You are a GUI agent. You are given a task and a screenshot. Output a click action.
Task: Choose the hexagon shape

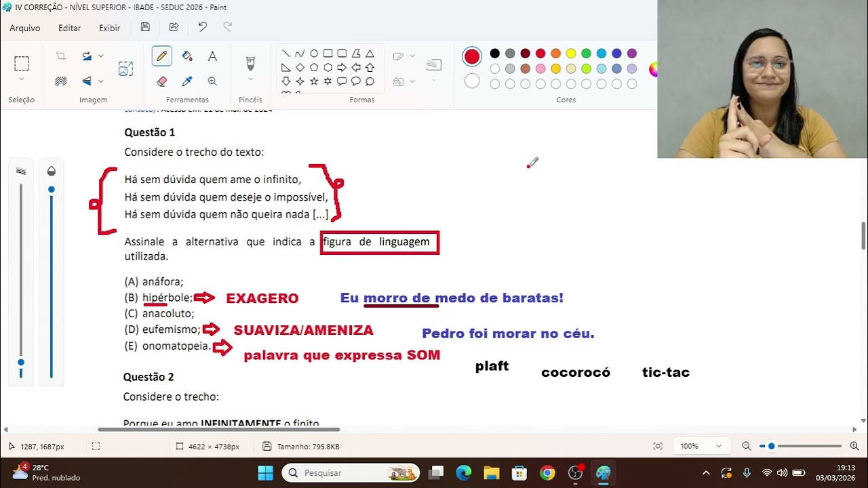(x=328, y=68)
